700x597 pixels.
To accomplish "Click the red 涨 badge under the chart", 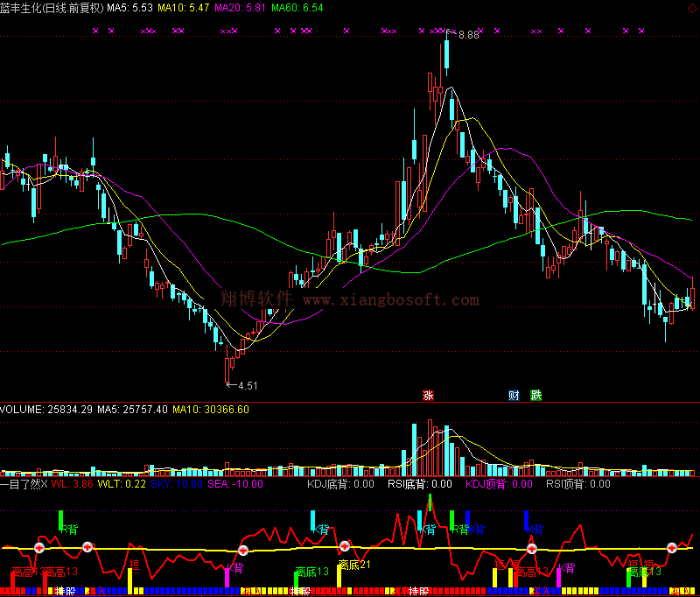I will coord(428,395).
